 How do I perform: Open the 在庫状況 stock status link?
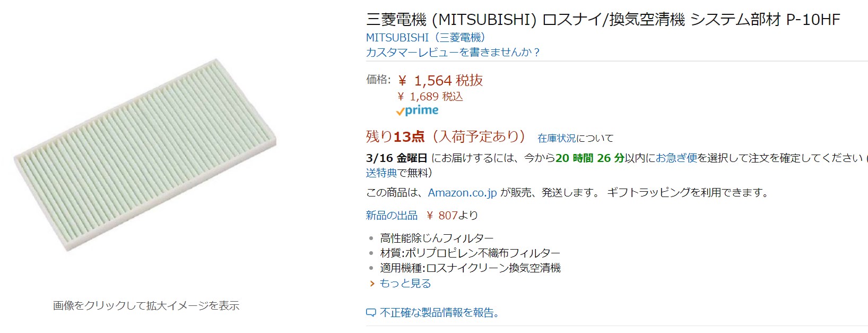(557, 138)
